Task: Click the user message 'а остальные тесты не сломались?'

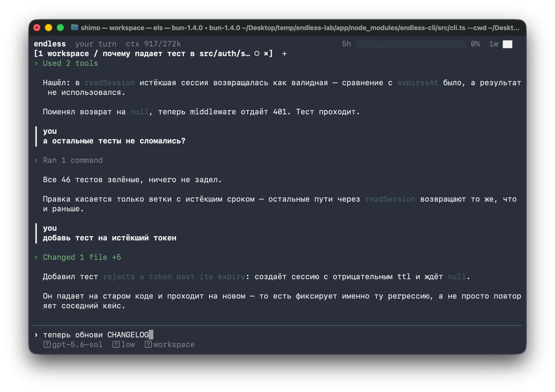Action: (114, 141)
